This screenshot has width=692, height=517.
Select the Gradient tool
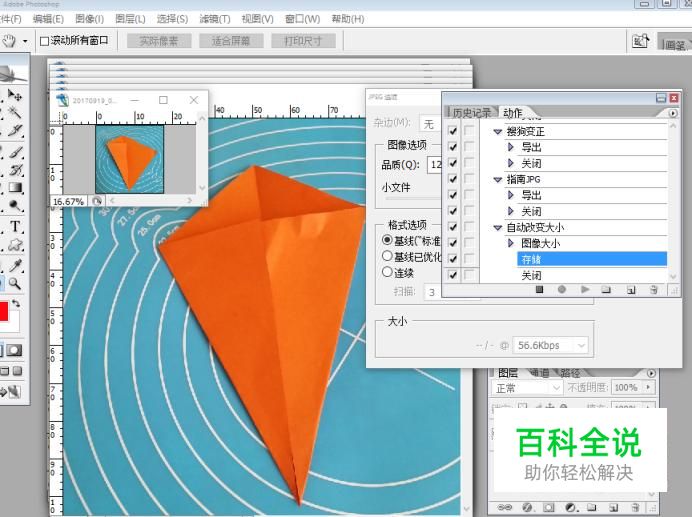click(x=15, y=188)
